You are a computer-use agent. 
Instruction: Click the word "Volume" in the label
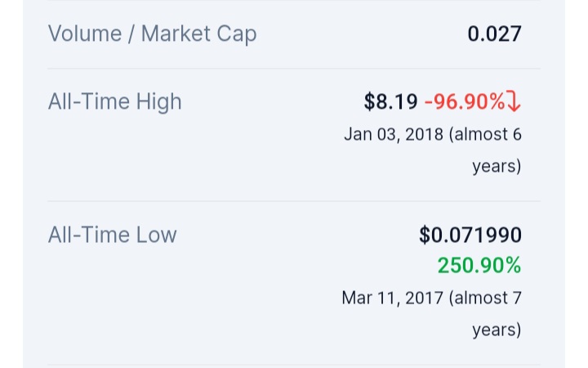[x=82, y=34]
